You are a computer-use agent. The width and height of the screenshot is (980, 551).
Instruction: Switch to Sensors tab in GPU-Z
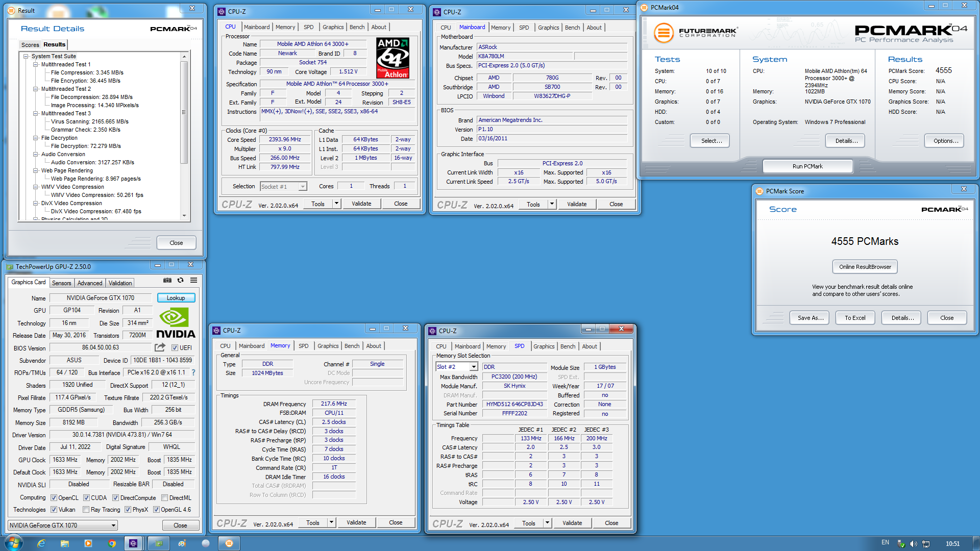(x=61, y=283)
